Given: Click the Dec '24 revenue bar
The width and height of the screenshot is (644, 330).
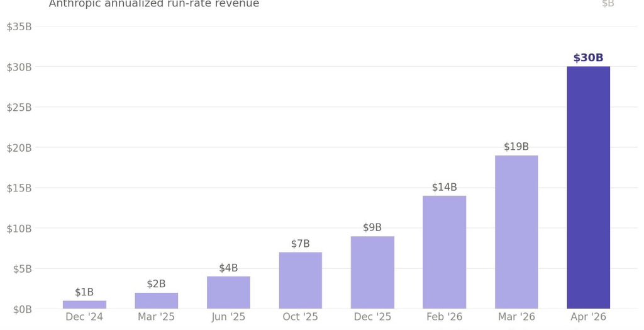Looking at the screenshot, I should [x=84, y=304].
